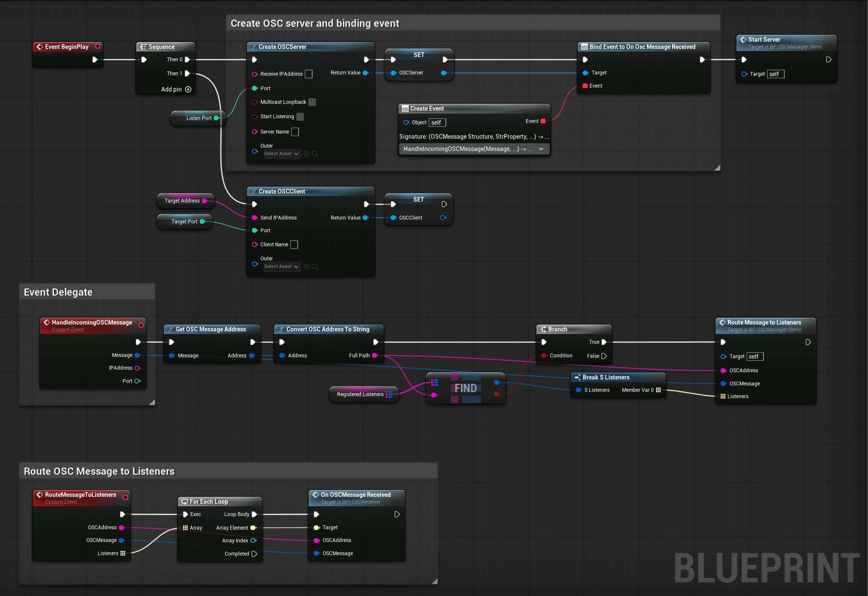The height and width of the screenshot is (596, 868).
Task: Click the Event output pin on Create Event node
Action: [543, 121]
